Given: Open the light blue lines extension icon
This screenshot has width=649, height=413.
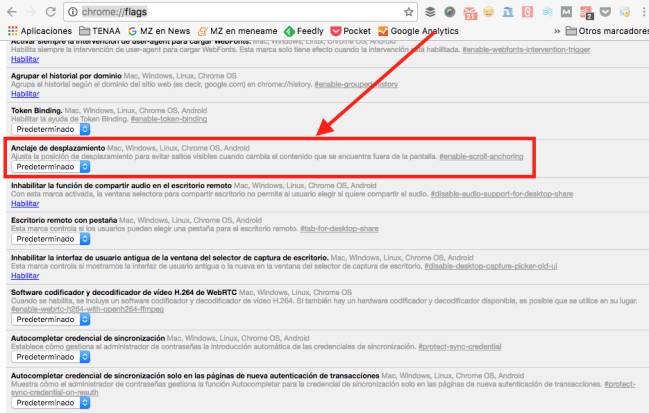Looking at the screenshot, I should [547, 12].
